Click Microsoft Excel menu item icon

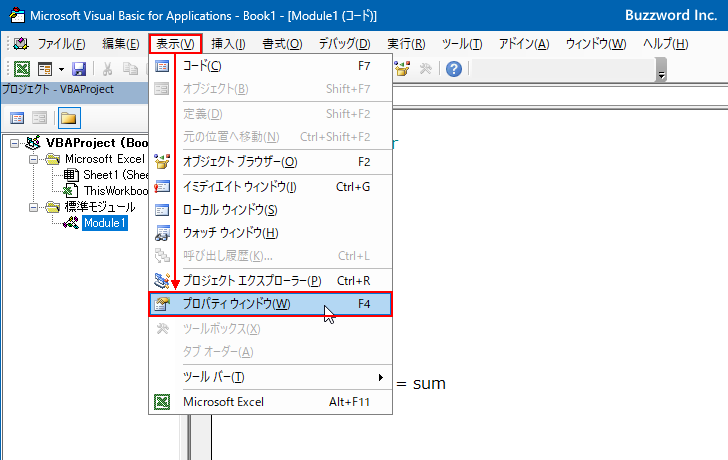click(x=162, y=402)
